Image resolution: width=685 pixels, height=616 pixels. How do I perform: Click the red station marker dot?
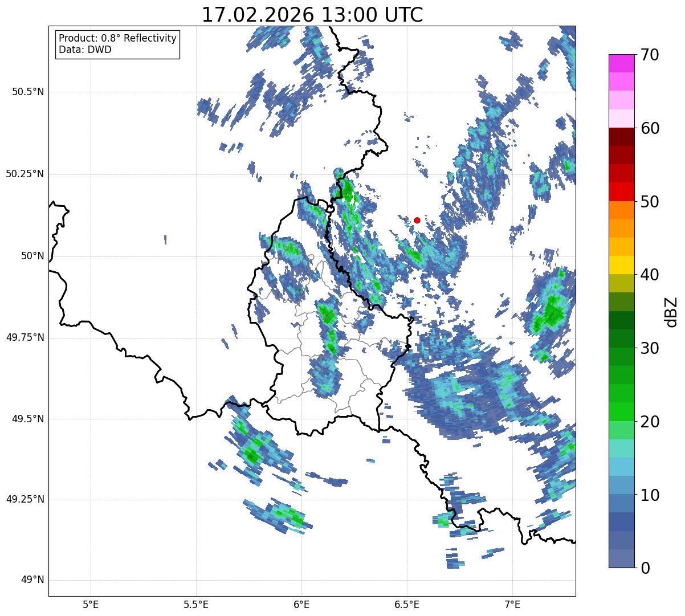[417, 220]
